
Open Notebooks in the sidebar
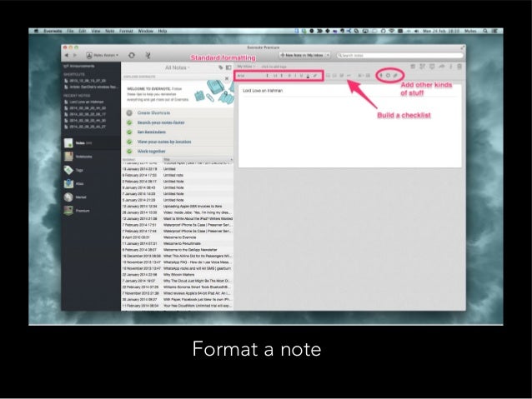[91, 157]
